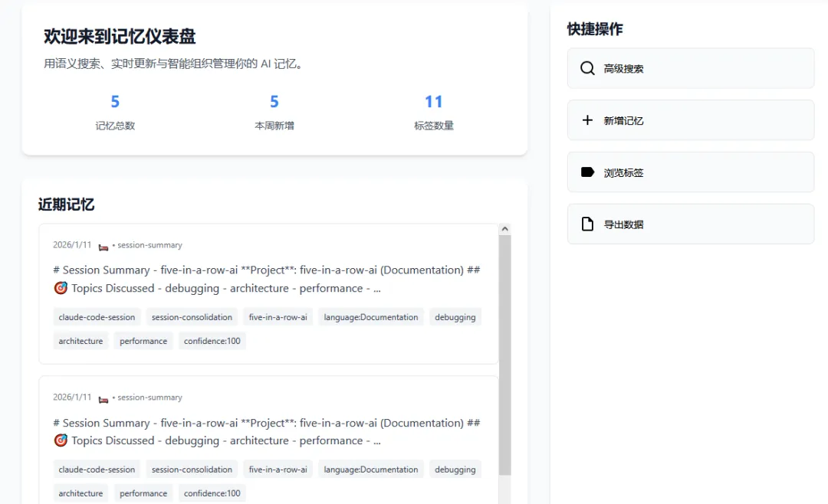Click the magnifier icon for 高级搜索
Viewport: 828px width, 504px height.
click(587, 68)
